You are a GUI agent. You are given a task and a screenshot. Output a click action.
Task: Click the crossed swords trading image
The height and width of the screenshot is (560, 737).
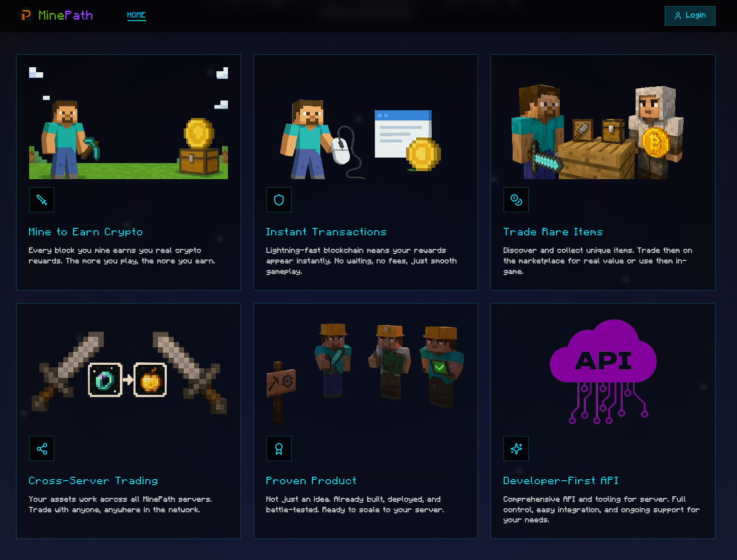click(x=129, y=372)
